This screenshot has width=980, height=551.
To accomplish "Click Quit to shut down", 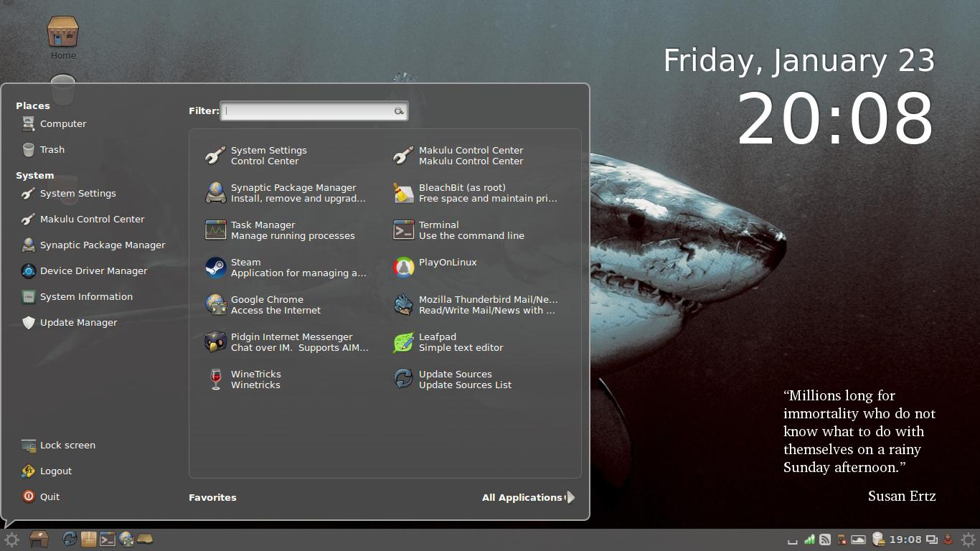I will (x=40, y=497).
